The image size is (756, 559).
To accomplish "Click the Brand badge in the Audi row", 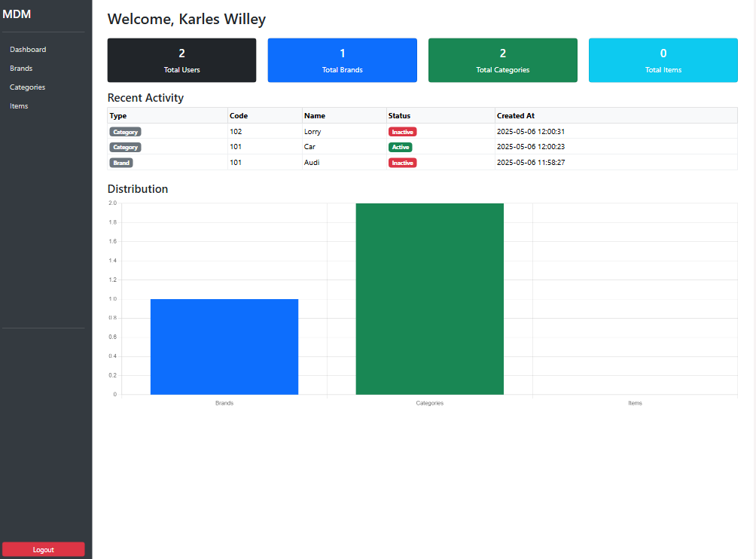I will tap(121, 163).
